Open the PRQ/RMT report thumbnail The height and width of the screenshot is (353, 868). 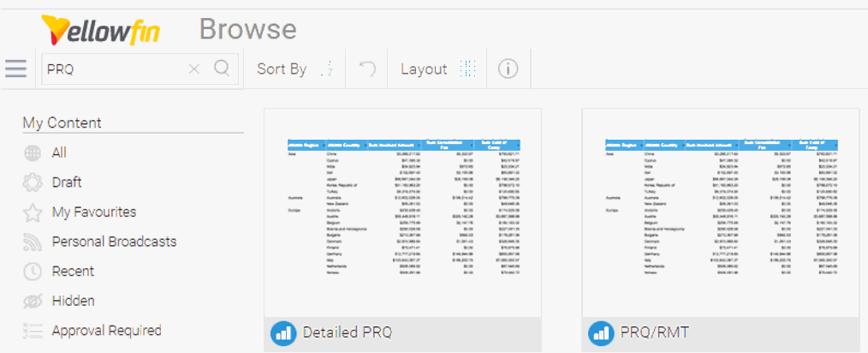coord(722,212)
